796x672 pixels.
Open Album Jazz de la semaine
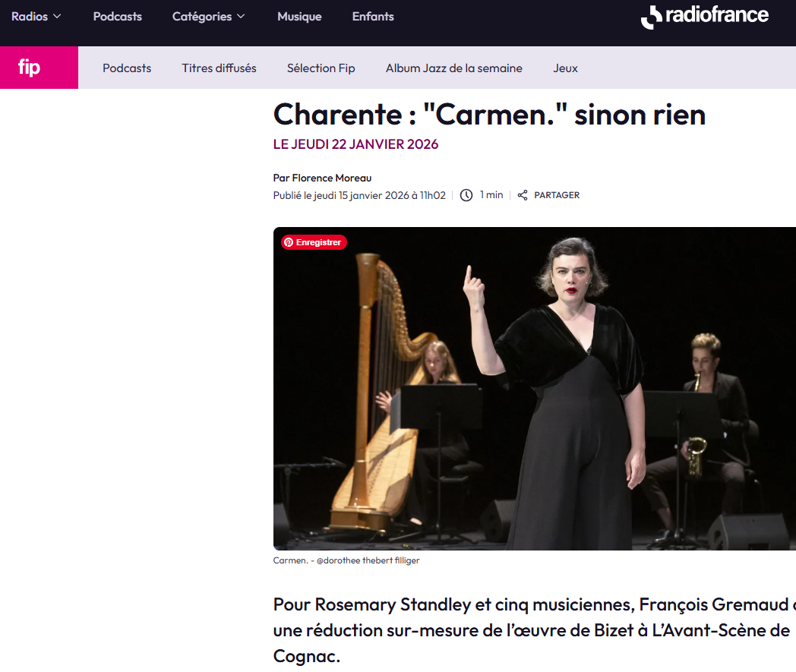pos(454,68)
